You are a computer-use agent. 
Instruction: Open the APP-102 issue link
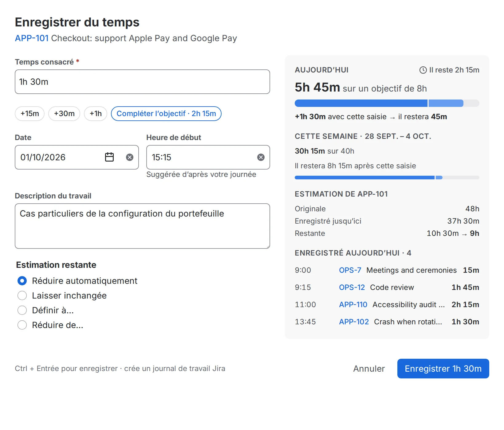click(x=354, y=322)
